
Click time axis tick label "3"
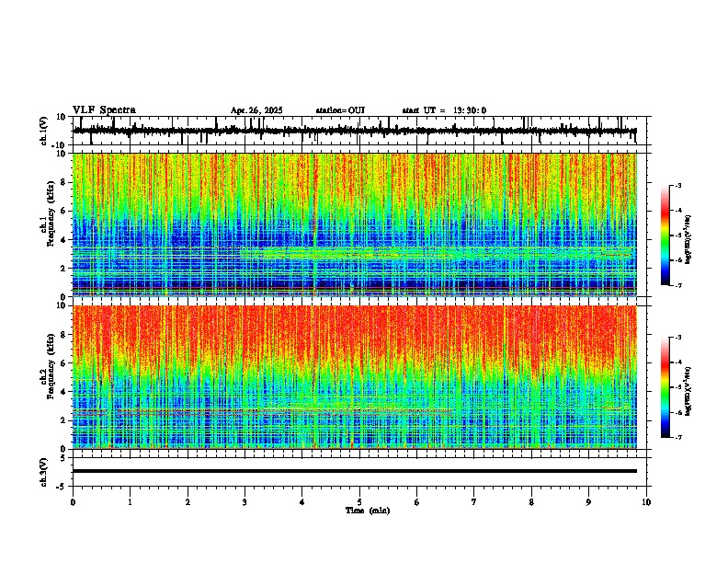(x=245, y=502)
